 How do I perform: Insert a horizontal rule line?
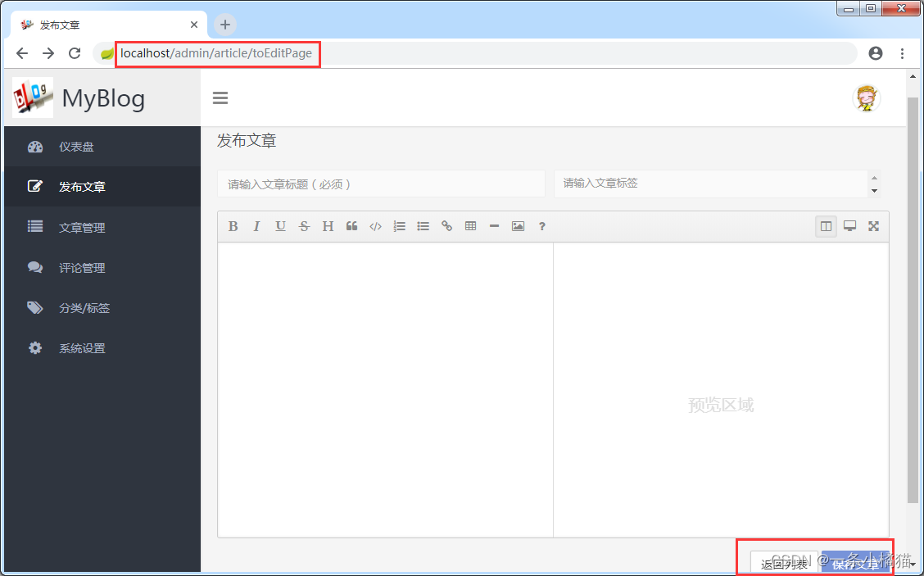(495, 226)
